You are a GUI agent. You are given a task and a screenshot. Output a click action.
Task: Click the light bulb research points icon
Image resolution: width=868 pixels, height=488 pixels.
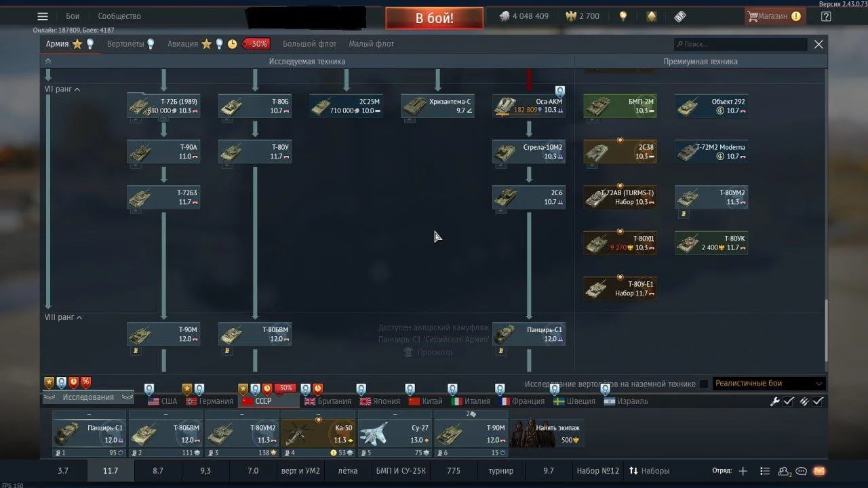coord(623,16)
